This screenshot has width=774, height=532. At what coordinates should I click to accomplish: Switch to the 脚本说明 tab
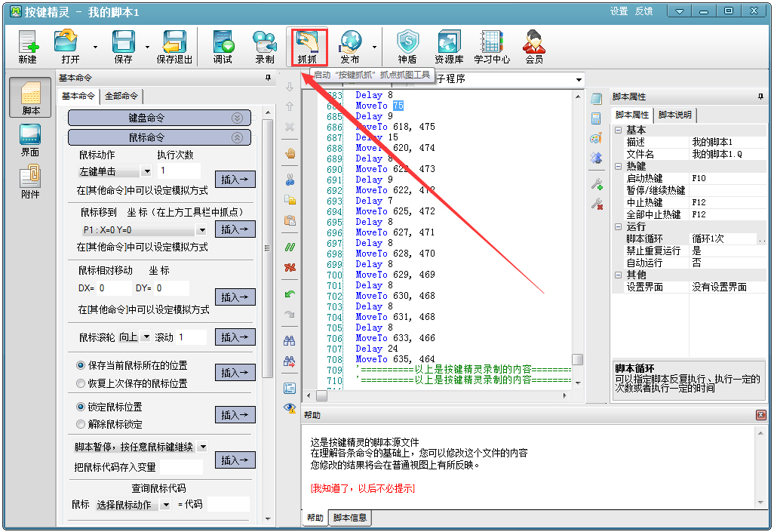(x=674, y=115)
